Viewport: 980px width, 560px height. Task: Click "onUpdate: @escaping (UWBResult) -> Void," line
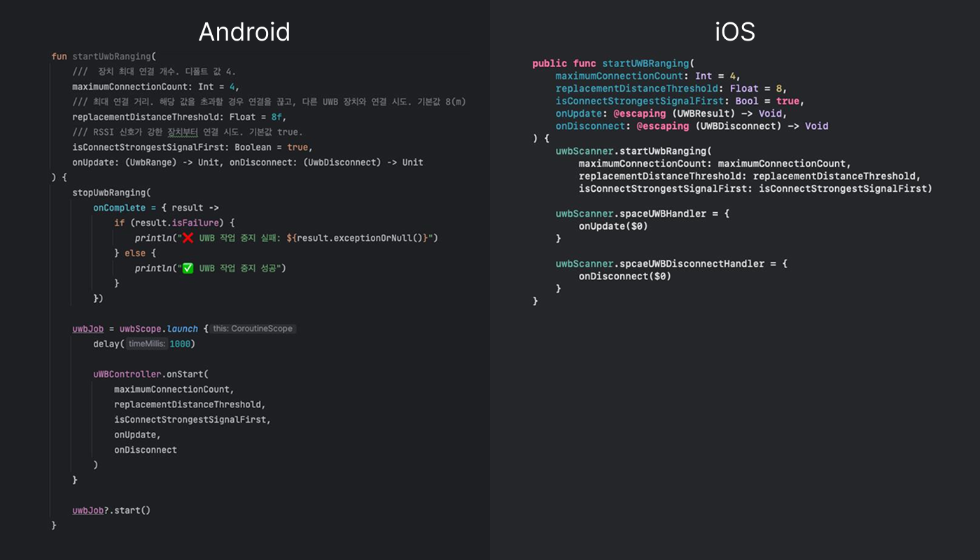(x=671, y=113)
